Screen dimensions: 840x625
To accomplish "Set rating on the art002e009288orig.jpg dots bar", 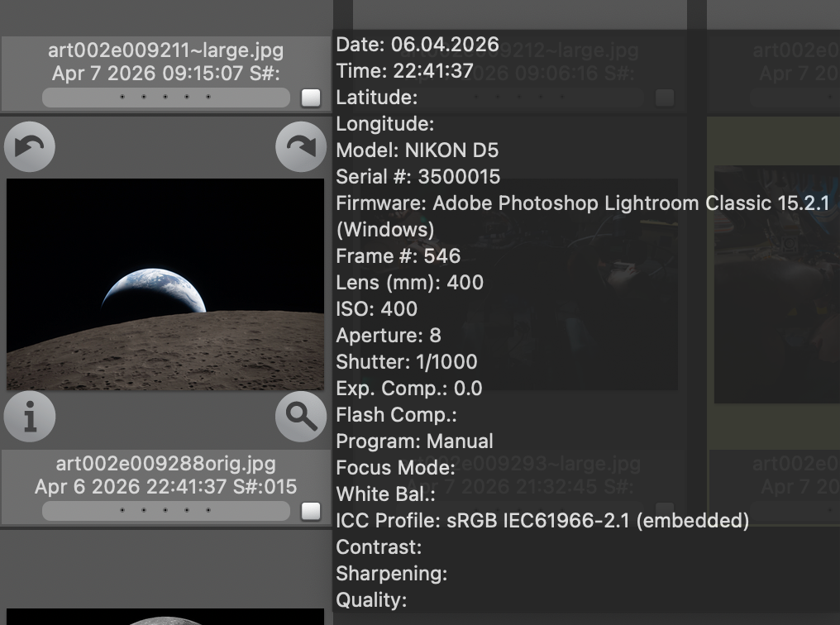I will click(x=165, y=511).
